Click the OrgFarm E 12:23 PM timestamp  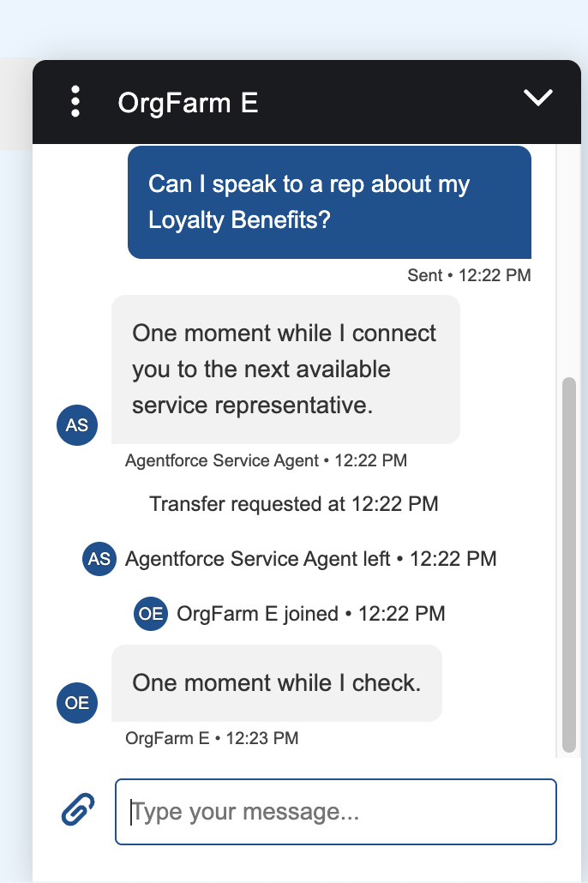click(x=211, y=737)
